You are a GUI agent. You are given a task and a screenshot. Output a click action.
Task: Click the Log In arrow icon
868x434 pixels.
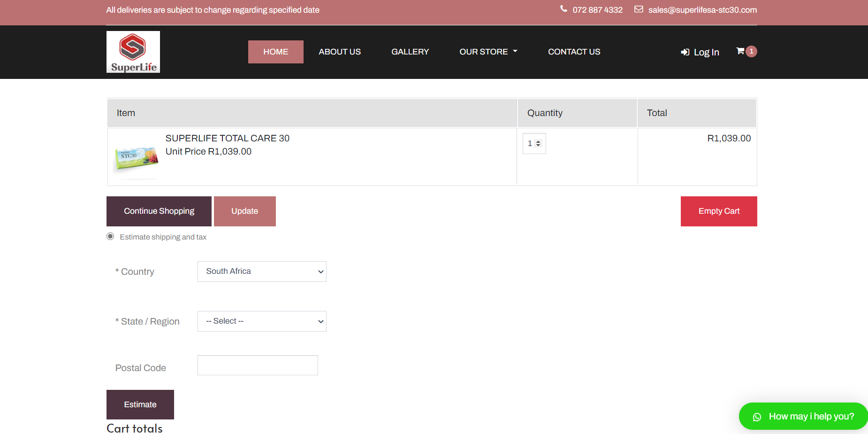pyautogui.click(x=685, y=52)
